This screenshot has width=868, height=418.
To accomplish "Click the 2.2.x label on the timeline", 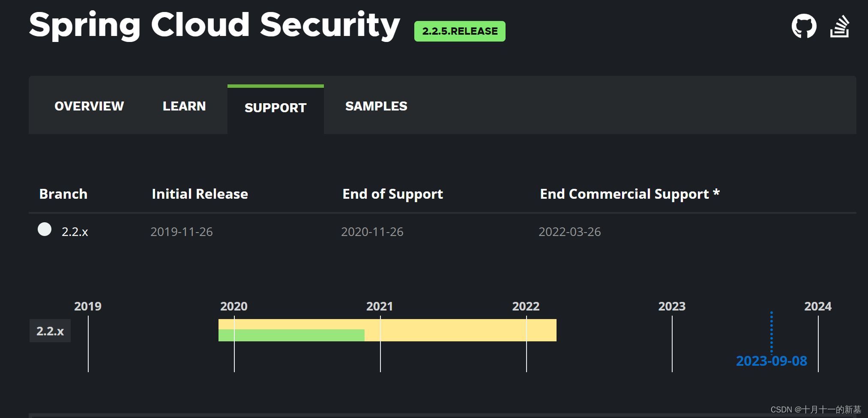I will click(50, 330).
